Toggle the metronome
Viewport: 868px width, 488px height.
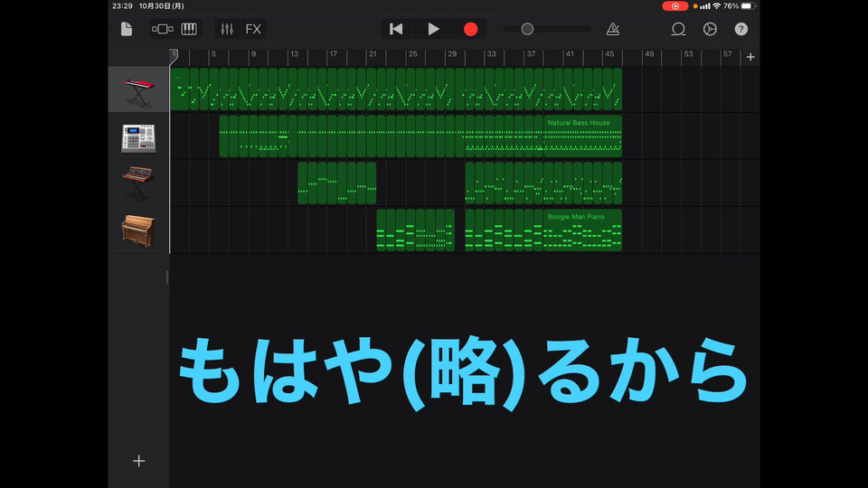[x=613, y=29]
